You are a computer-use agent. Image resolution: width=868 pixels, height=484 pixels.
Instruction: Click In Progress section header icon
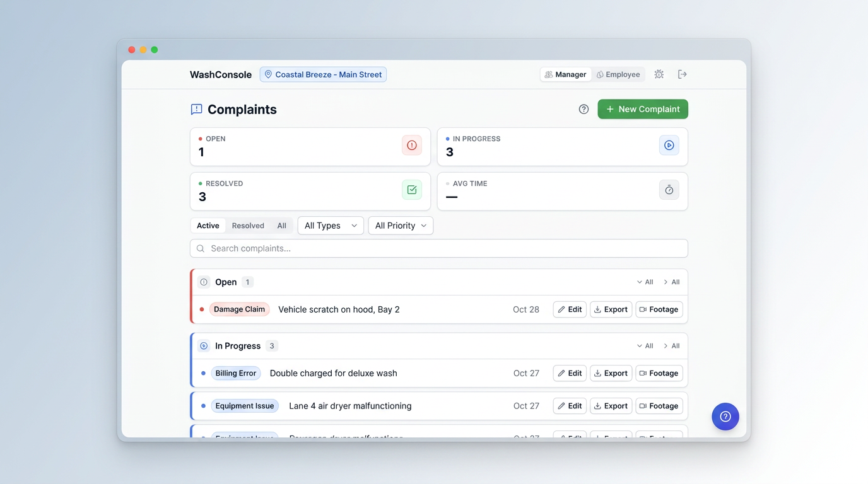click(x=204, y=346)
